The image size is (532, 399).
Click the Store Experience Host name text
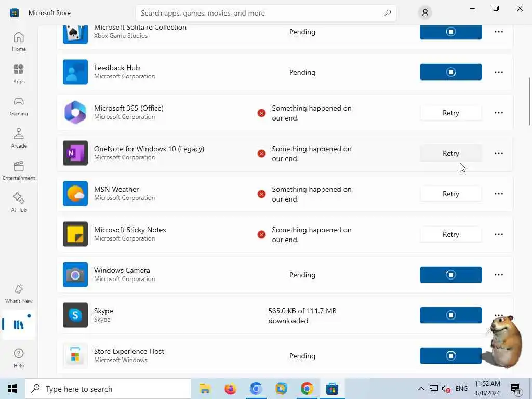pos(129,351)
